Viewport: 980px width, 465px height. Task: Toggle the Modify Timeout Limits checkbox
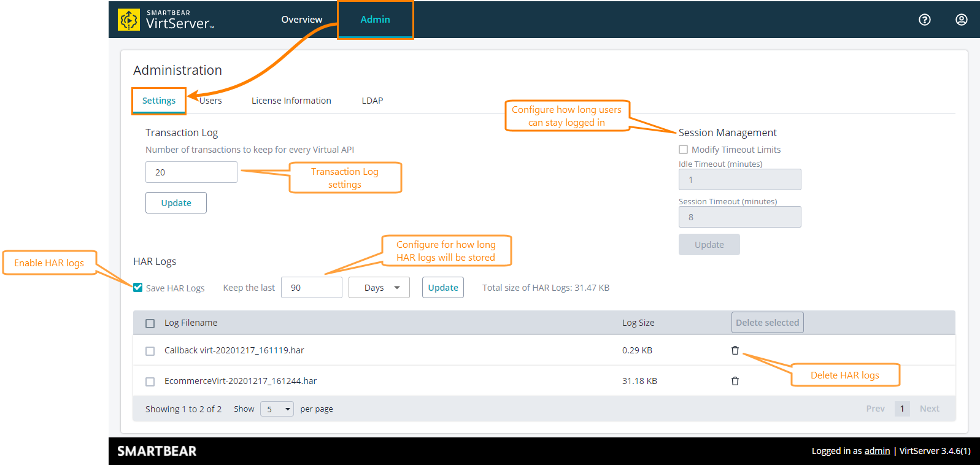pyautogui.click(x=683, y=150)
